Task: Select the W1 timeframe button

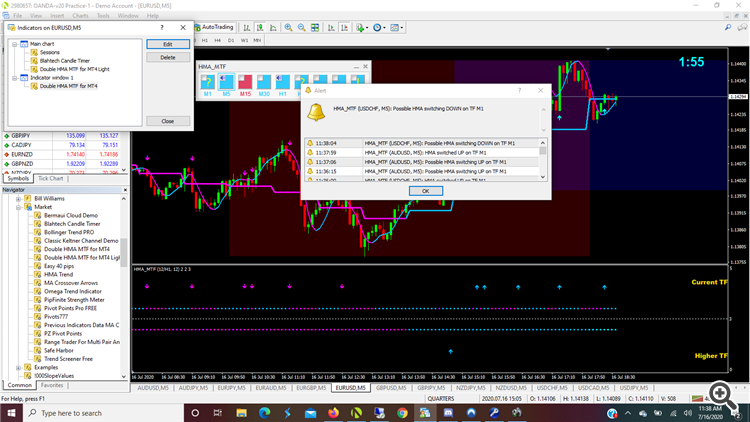Action: (x=244, y=41)
